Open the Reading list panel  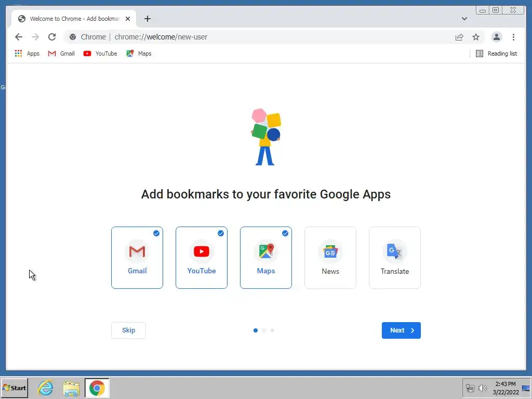[x=496, y=54]
